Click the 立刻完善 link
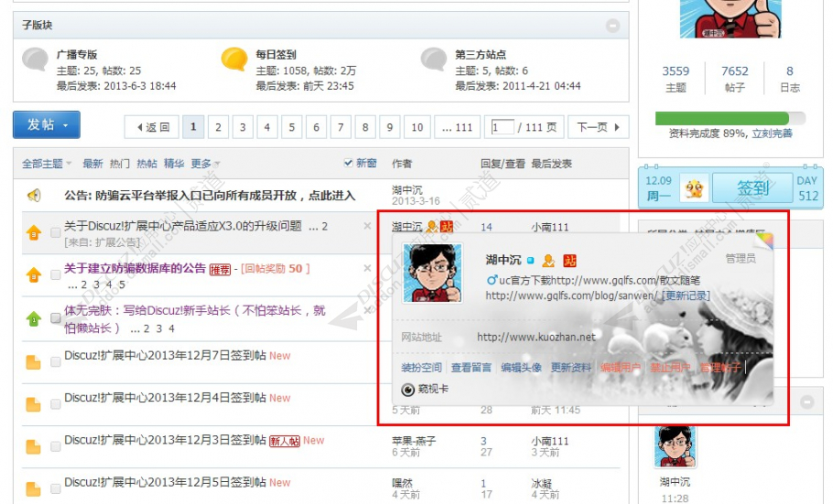This screenshot has width=833, height=504. pyautogui.click(x=772, y=134)
